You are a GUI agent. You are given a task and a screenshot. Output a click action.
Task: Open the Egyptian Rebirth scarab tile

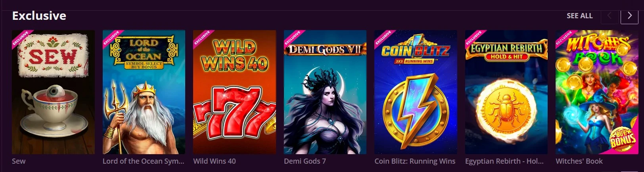pyautogui.click(x=506, y=92)
